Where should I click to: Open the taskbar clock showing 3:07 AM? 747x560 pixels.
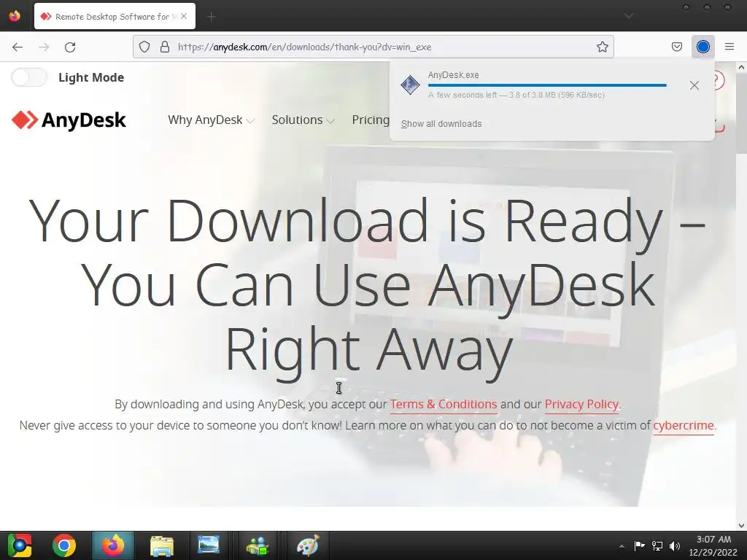(713, 545)
